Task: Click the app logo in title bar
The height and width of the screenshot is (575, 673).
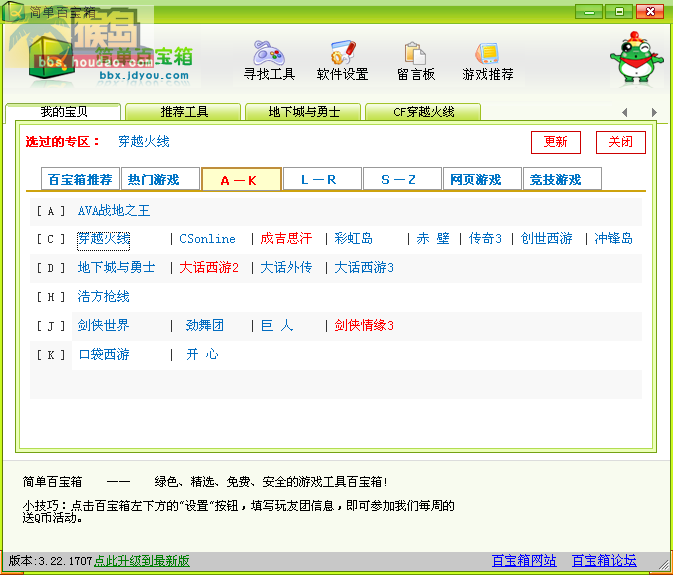Action: pos(13,11)
